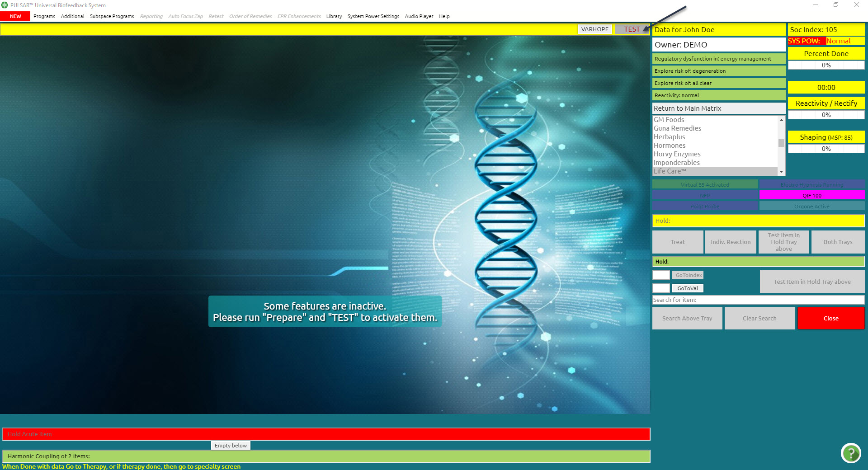The image size is (868, 470).
Task: Open the Audio Player menu
Action: (418, 16)
